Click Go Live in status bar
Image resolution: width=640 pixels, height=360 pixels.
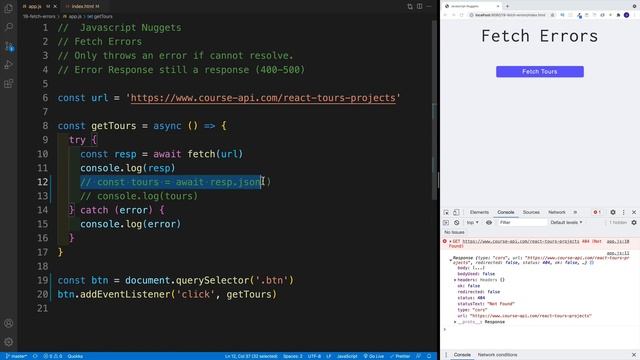(373, 356)
